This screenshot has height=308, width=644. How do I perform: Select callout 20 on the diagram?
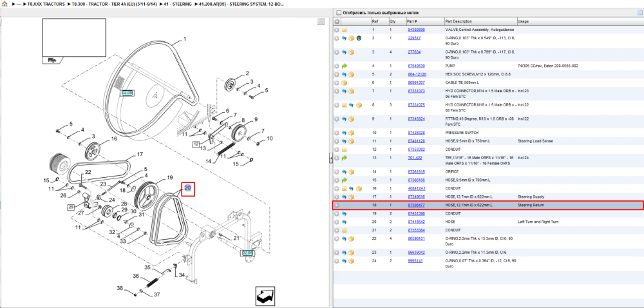[x=187, y=188]
